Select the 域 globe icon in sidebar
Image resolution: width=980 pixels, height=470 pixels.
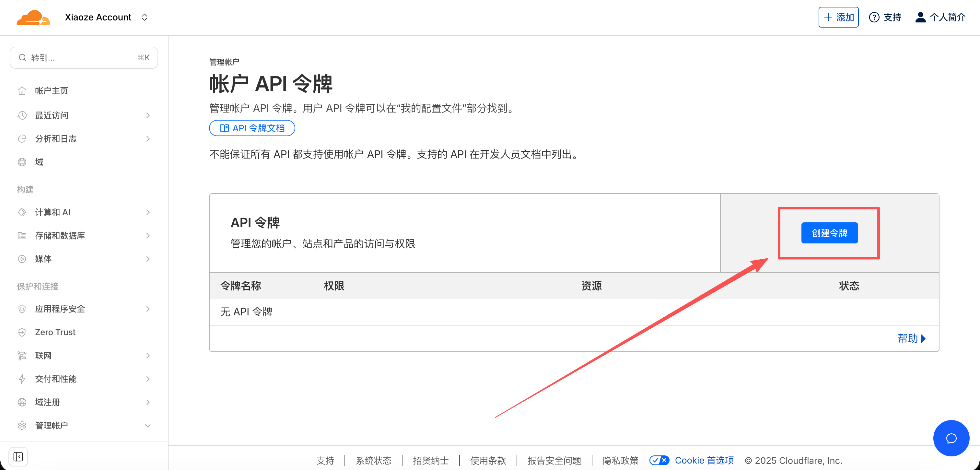pos(22,162)
